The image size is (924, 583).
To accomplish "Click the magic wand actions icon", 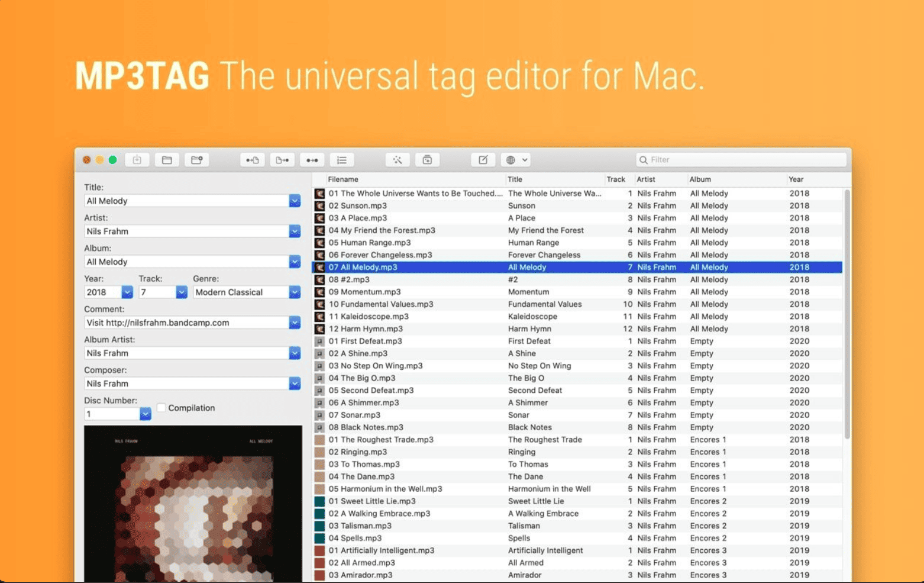I will [398, 160].
